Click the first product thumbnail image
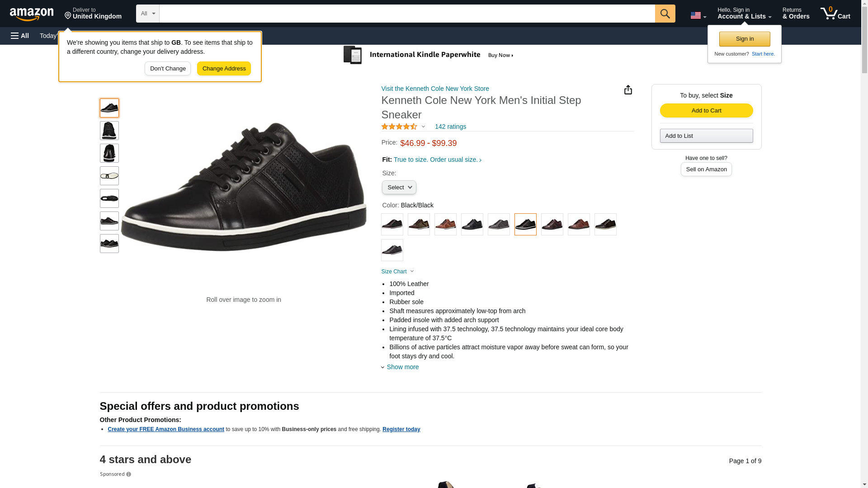Image resolution: width=868 pixels, height=488 pixels. [x=109, y=108]
